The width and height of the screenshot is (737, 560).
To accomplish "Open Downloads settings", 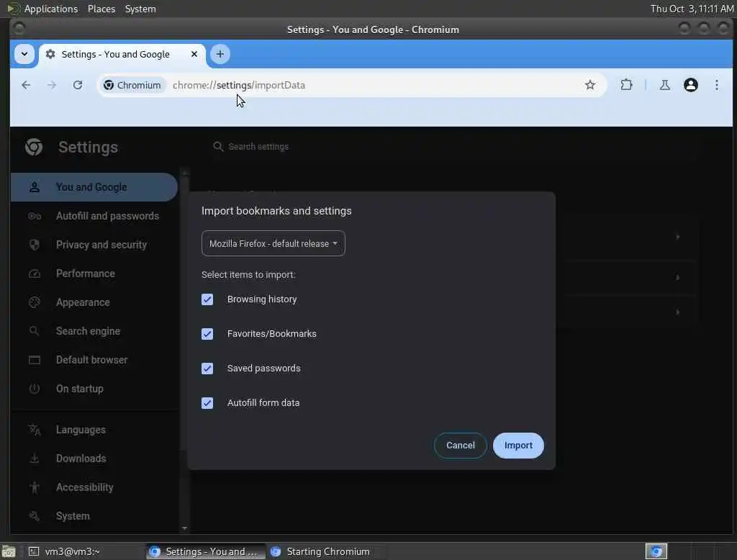I will tap(94, 459).
